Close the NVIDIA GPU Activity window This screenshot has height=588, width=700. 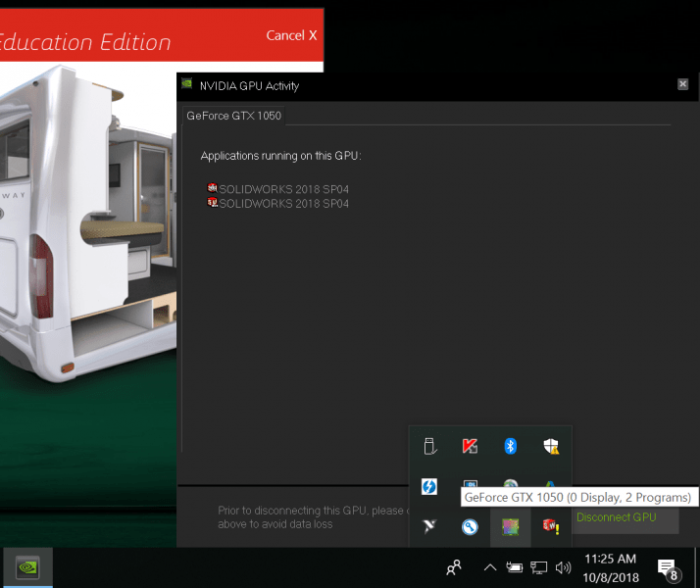coord(682,84)
